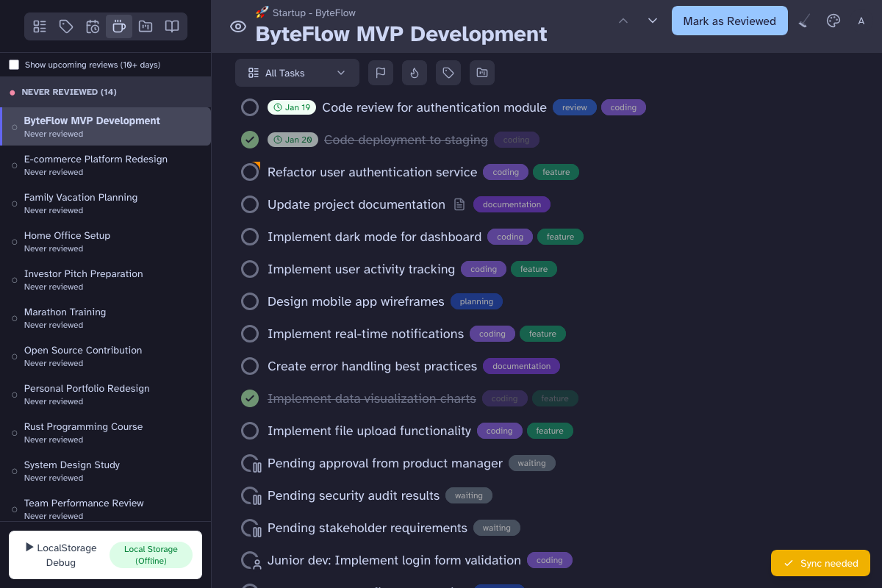Filter tasks by flag icon
This screenshot has width=882, height=588.
[x=381, y=73]
